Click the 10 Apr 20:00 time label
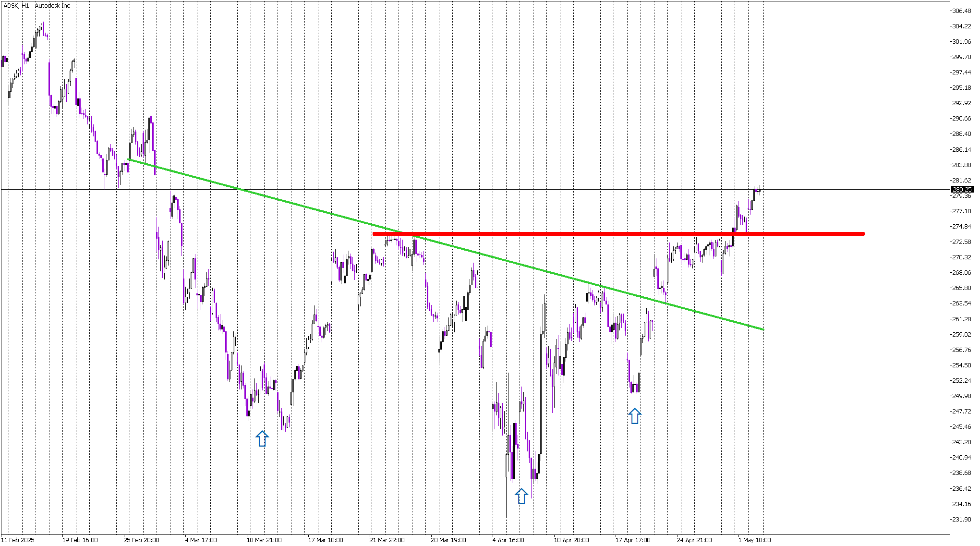The width and height of the screenshot is (980, 546). 571,540
